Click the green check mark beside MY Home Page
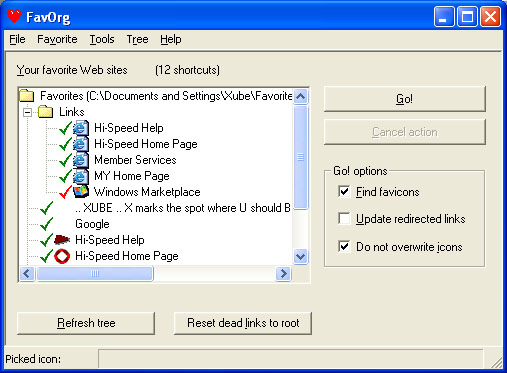 (x=65, y=176)
